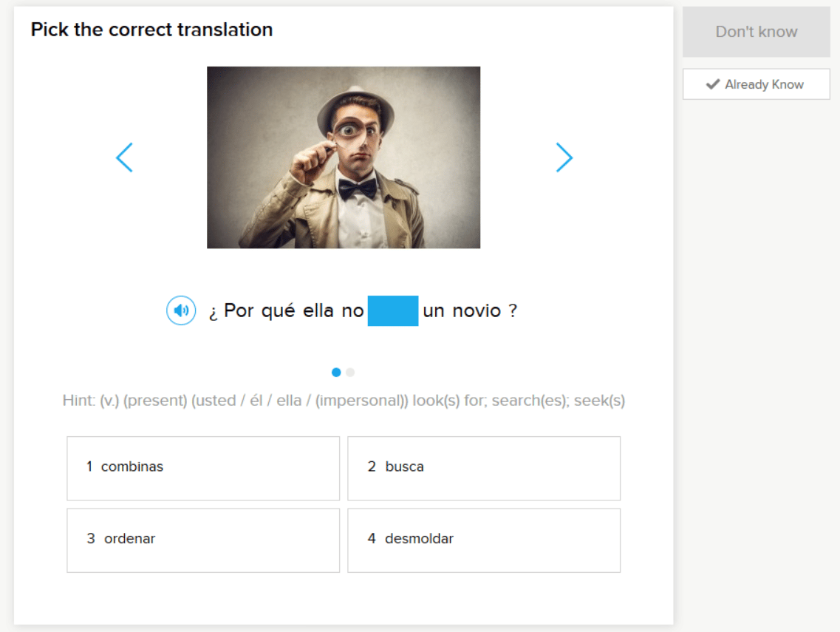The image size is (840, 632).
Task: Click the word "Por" in the sentence
Action: 239,311
